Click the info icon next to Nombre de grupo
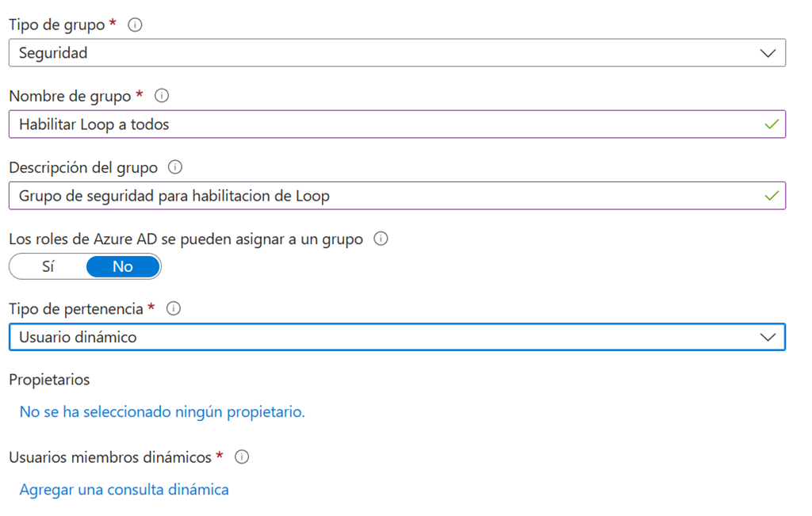Image resolution: width=812 pixels, height=516 pixels. [162, 96]
